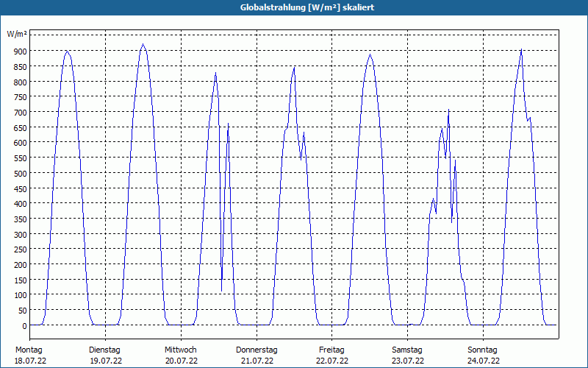
Task: Click the chart title 'Globalstrahlung [W/m²] skaliert'
Action: [x=307, y=7]
